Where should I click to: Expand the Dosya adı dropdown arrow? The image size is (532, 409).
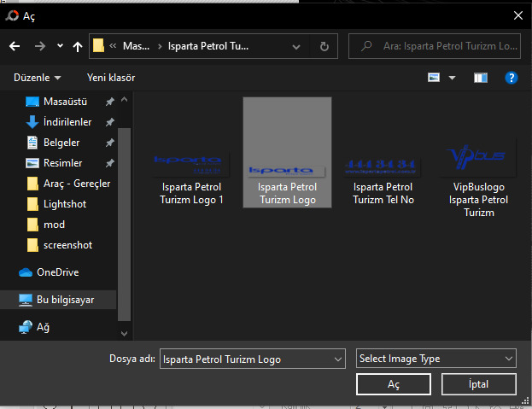[338, 359]
